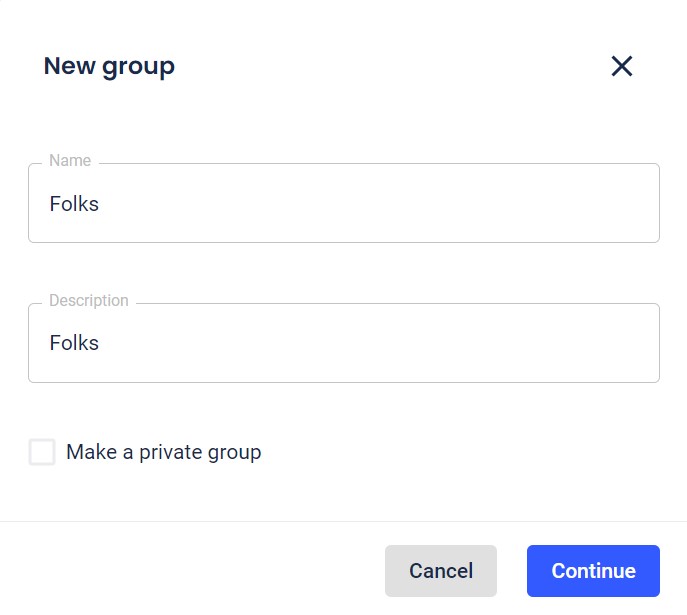The image size is (687, 615).
Task: Select the Name floating label
Action: (70, 160)
